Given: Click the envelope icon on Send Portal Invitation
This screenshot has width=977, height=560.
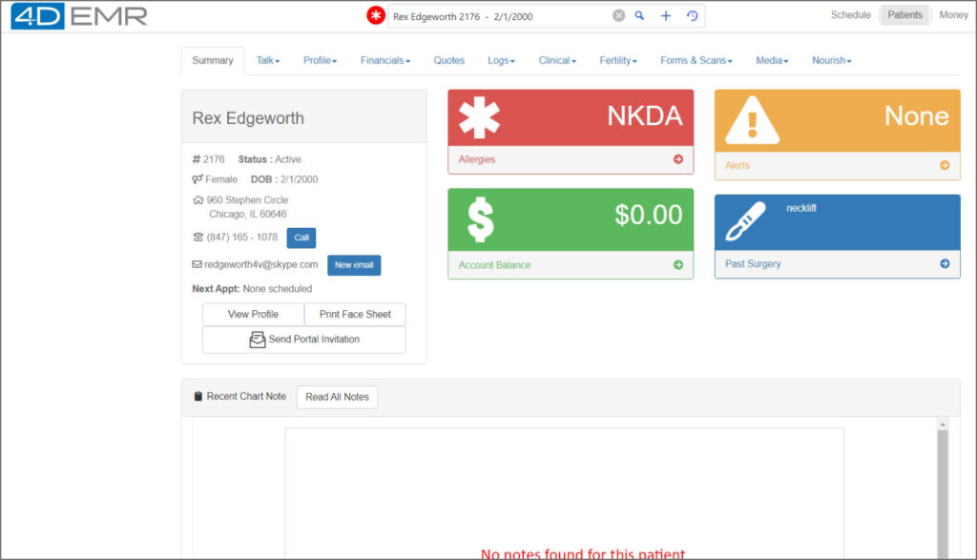Looking at the screenshot, I should pos(257,339).
